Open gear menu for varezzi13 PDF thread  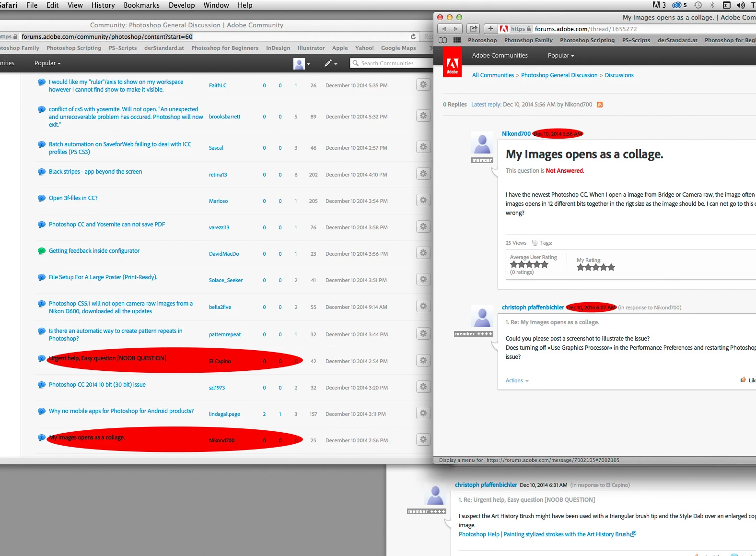click(x=423, y=227)
